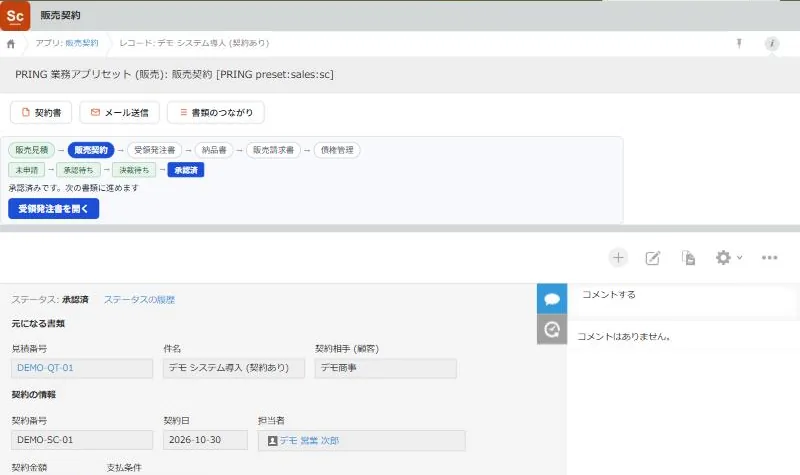The image size is (800, 475).
Task: Click the 承認済みです。次の書類に進めます message
Action: [x=73, y=188]
